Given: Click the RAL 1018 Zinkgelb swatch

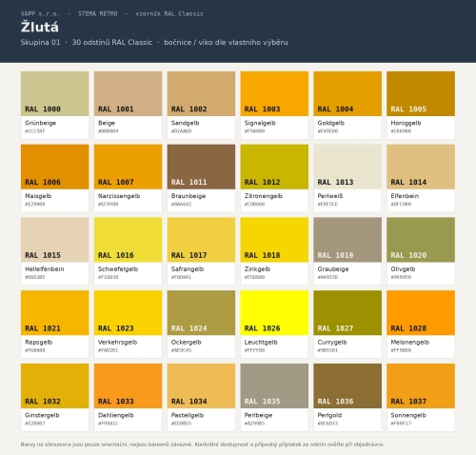Looking at the screenshot, I should pos(274,251).
